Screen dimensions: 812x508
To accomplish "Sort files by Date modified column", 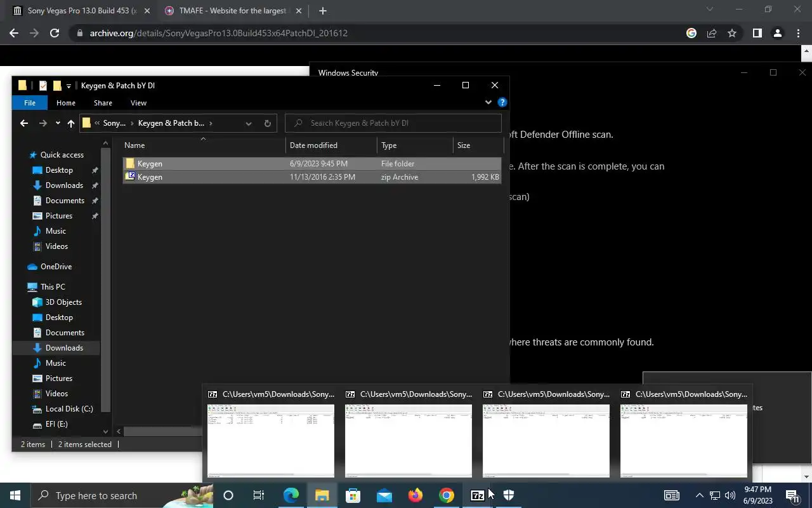I will click(x=331, y=145).
